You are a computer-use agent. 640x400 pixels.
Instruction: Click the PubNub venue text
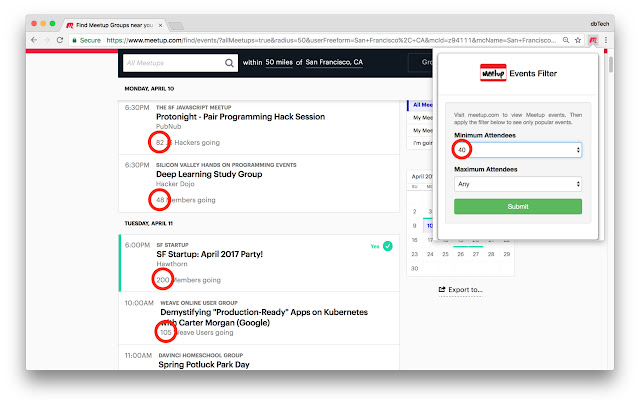(x=169, y=127)
